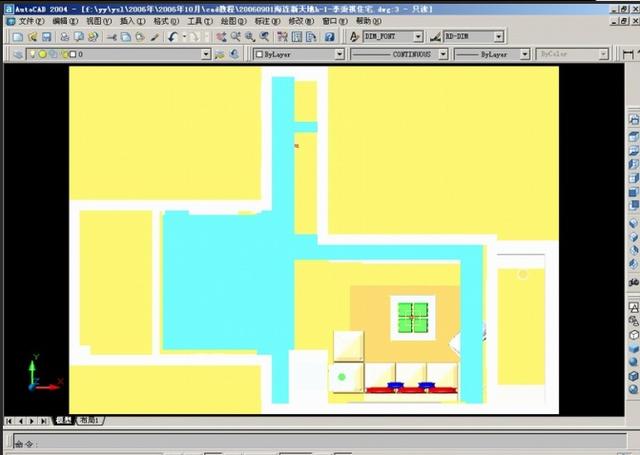Image resolution: width=640 pixels, height=455 pixels.
Task: Open the 工具 (Tools) menu
Action: click(x=200, y=21)
